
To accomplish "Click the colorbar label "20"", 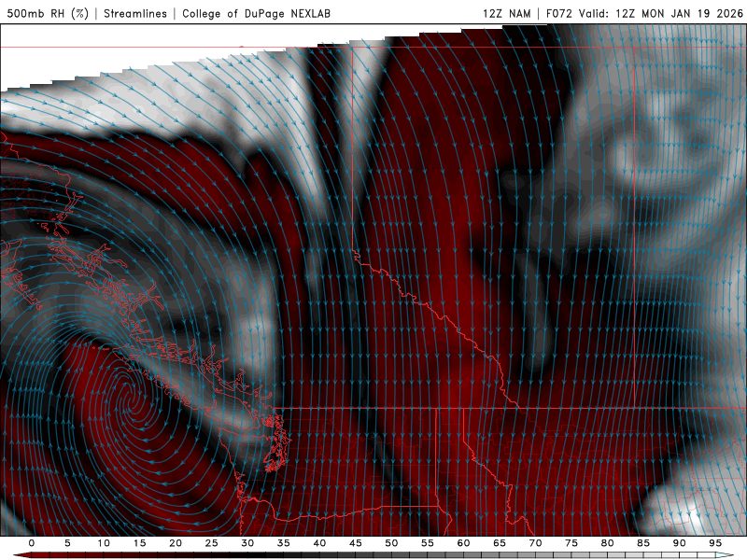I will (176, 543).
